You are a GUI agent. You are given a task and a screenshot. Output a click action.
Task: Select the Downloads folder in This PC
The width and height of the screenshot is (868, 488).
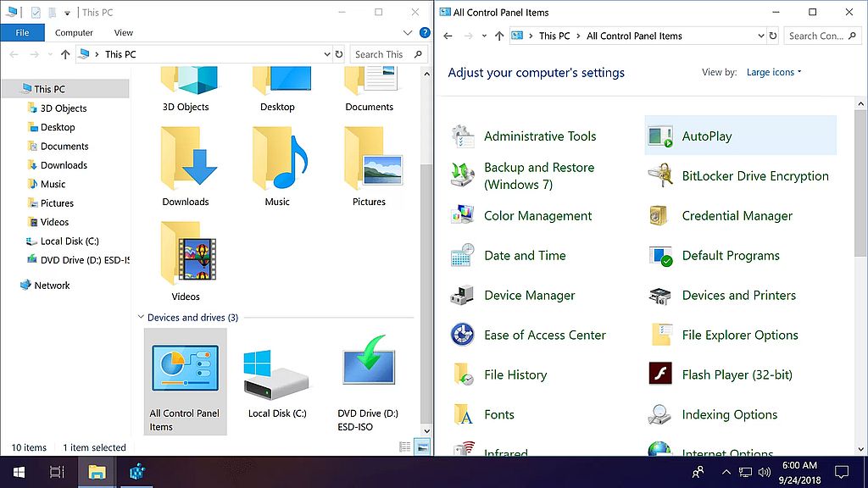coord(186,167)
